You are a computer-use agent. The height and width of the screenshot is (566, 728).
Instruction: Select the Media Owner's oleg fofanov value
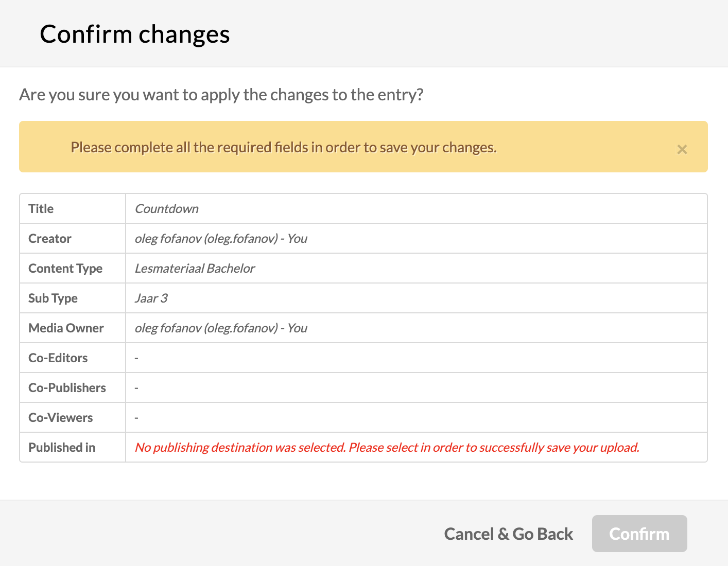coord(221,328)
